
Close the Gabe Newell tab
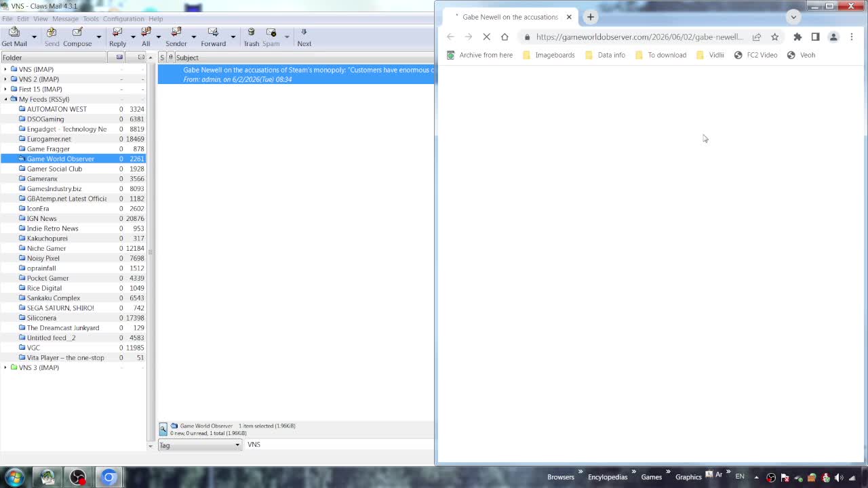(x=569, y=17)
